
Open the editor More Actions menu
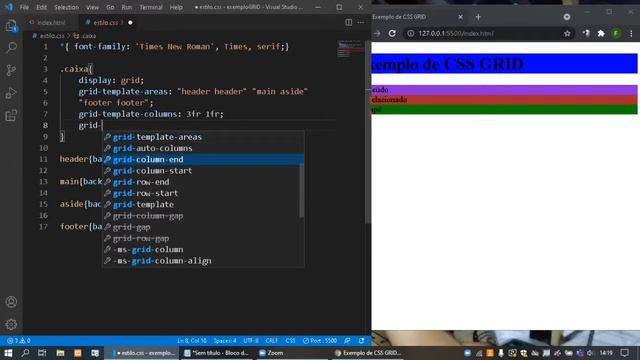coord(361,22)
